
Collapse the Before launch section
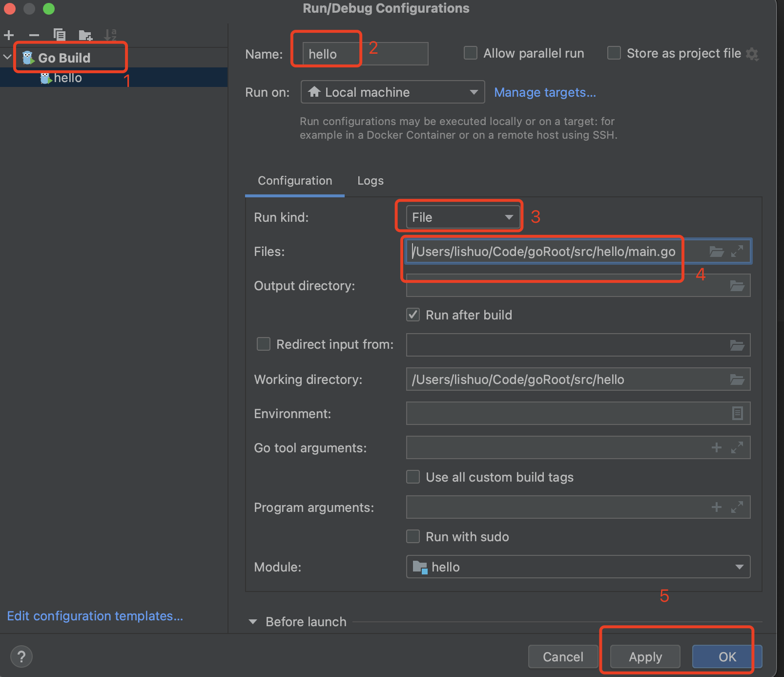click(x=253, y=622)
